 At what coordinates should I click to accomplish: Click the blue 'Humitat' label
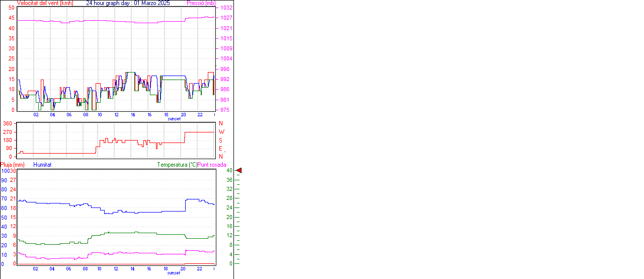coord(42,165)
